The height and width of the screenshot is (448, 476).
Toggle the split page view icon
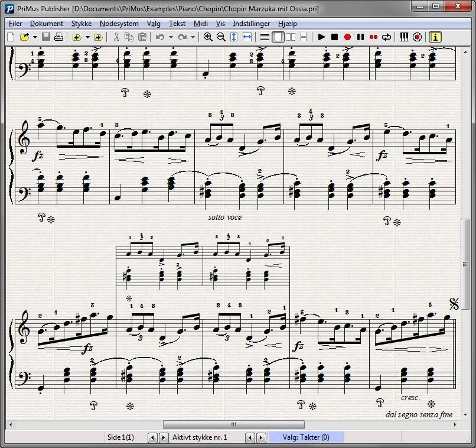[x=304, y=37]
